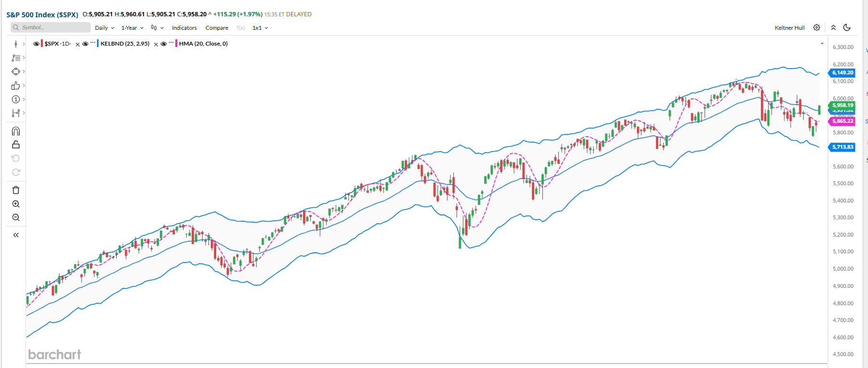Open the Compare menu
868x368 pixels.
(217, 28)
